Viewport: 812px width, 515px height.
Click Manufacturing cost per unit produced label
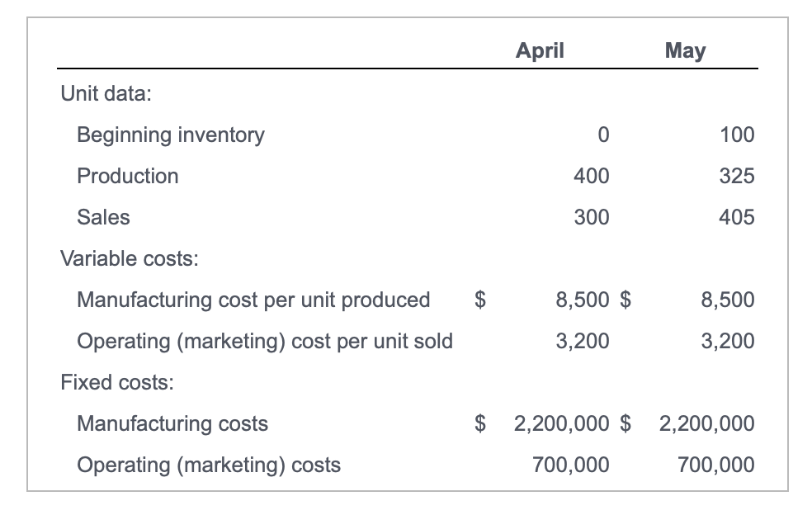[253, 300]
